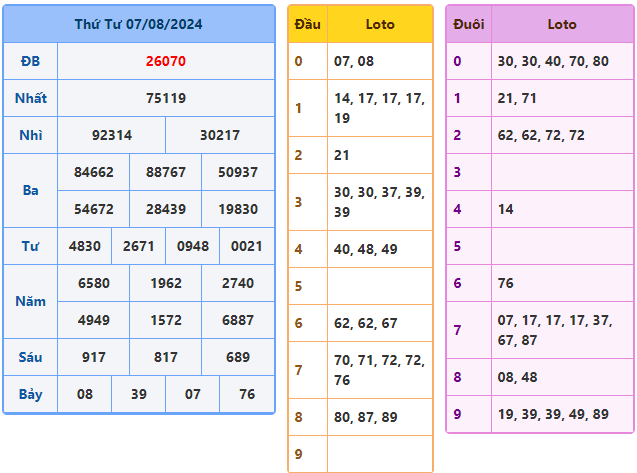Click first prize number 75119
This screenshot has width=637, height=473.
[x=165, y=98]
